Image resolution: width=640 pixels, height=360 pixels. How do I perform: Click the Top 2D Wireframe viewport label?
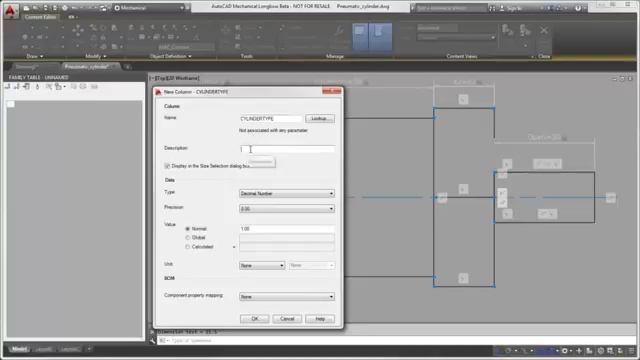pyautogui.click(x=174, y=78)
